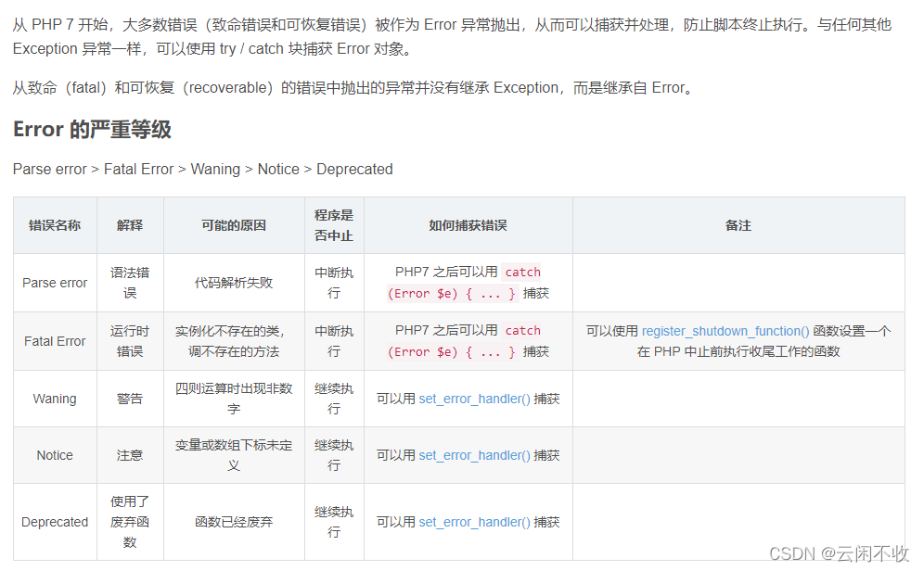924x571 pixels.
Task: Click the set_error_handler() link in Waning row
Action: pyautogui.click(x=475, y=399)
